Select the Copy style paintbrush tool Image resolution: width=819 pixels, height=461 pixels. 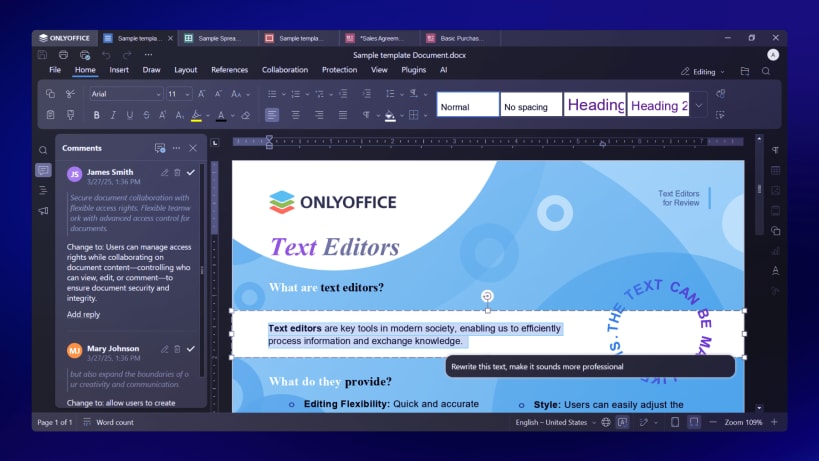coord(70,115)
